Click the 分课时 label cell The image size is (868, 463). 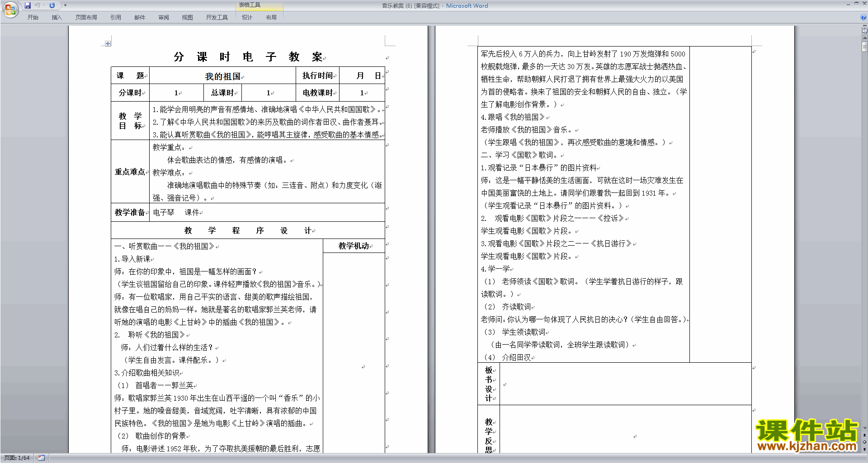click(130, 93)
